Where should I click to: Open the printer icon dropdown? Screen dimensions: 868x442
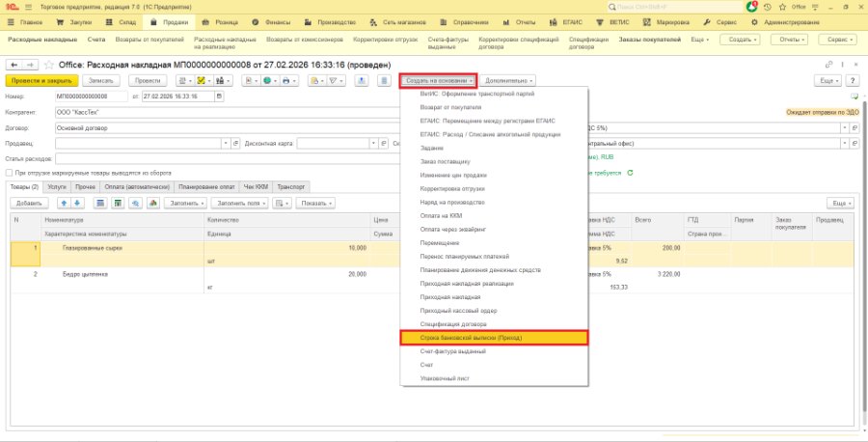pos(288,81)
